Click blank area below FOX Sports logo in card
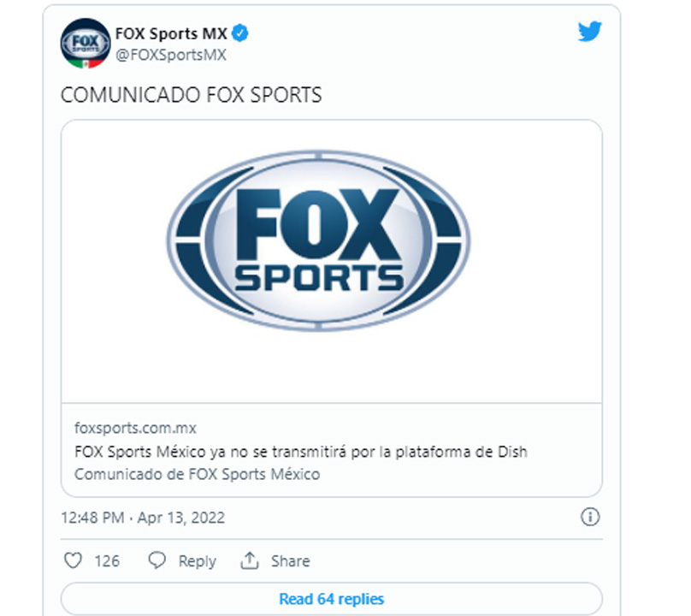 pos(332,368)
